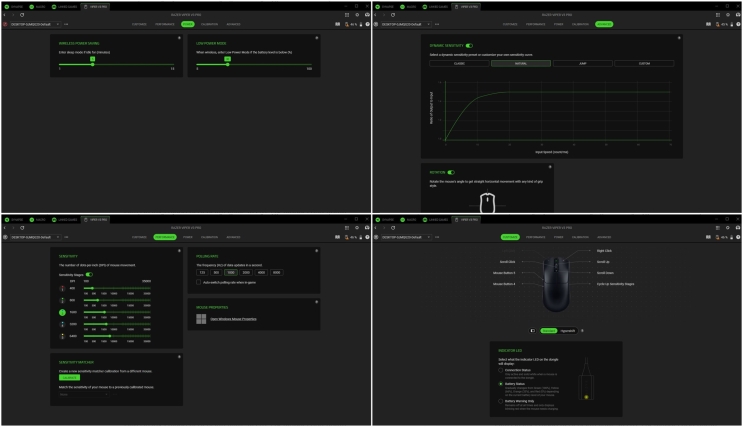Select the 400 DPI stage icon
The image size is (743, 427).
62,289
